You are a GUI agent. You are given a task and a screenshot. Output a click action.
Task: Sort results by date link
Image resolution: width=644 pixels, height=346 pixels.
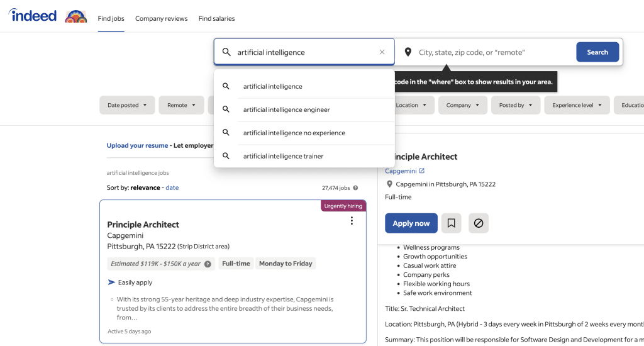click(x=172, y=187)
